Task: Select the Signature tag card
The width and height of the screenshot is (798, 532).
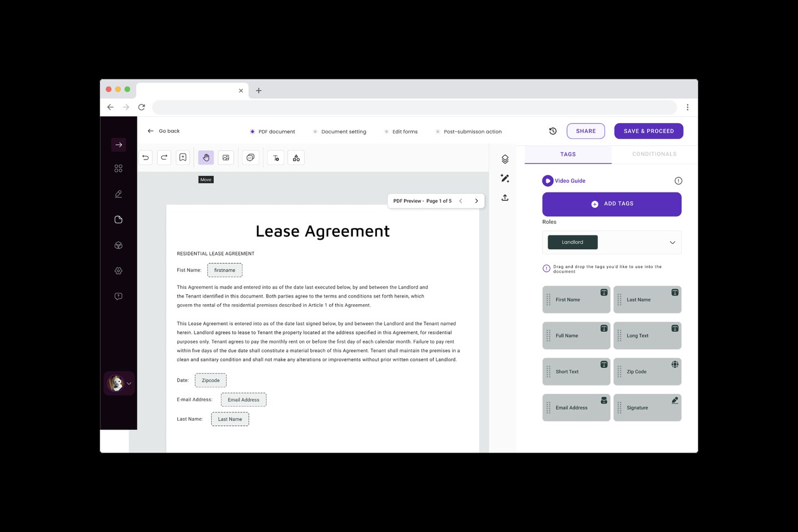Action: tap(647, 408)
